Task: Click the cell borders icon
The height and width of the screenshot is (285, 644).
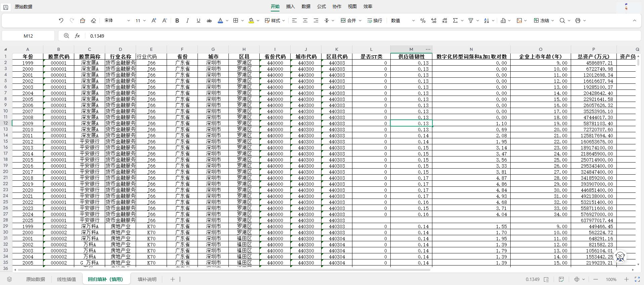Action: pyautogui.click(x=236, y=21)
